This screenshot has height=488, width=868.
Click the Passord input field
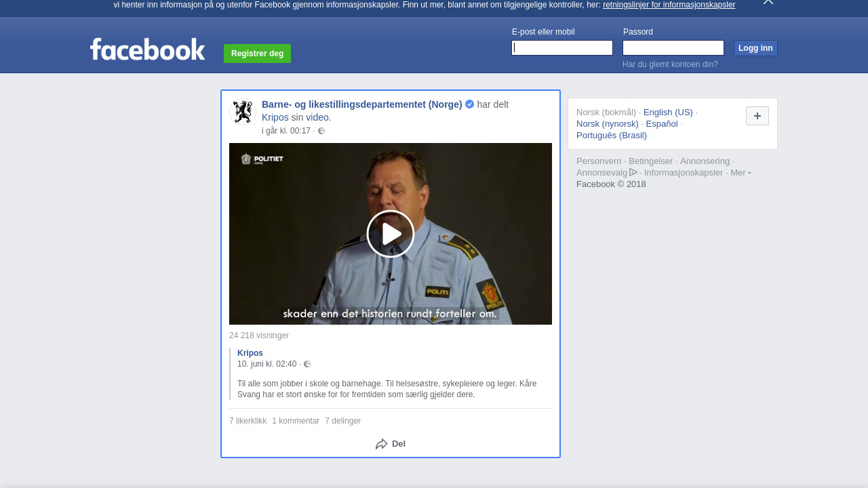(673, 48)
